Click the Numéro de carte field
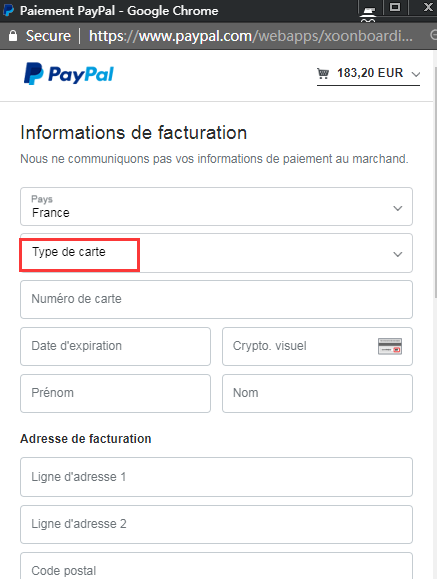The width and height of the screenshot is (437, 579). point(216,299)
